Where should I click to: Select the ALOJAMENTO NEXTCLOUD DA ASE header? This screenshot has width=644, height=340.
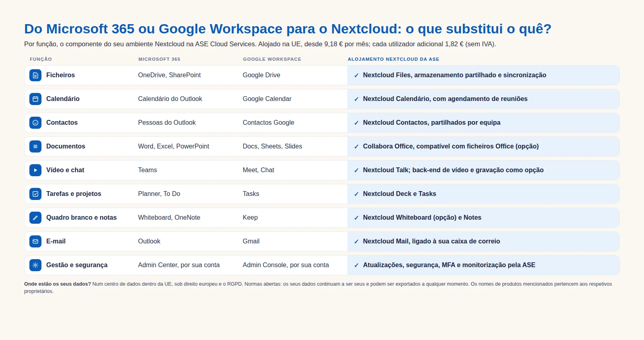(394, 59)
